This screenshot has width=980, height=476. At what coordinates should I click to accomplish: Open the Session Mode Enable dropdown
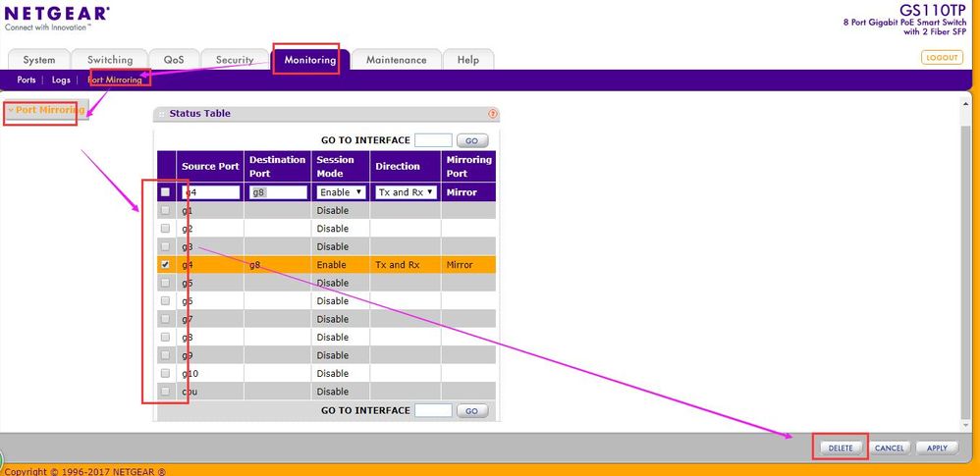click(x=341, y=192)
